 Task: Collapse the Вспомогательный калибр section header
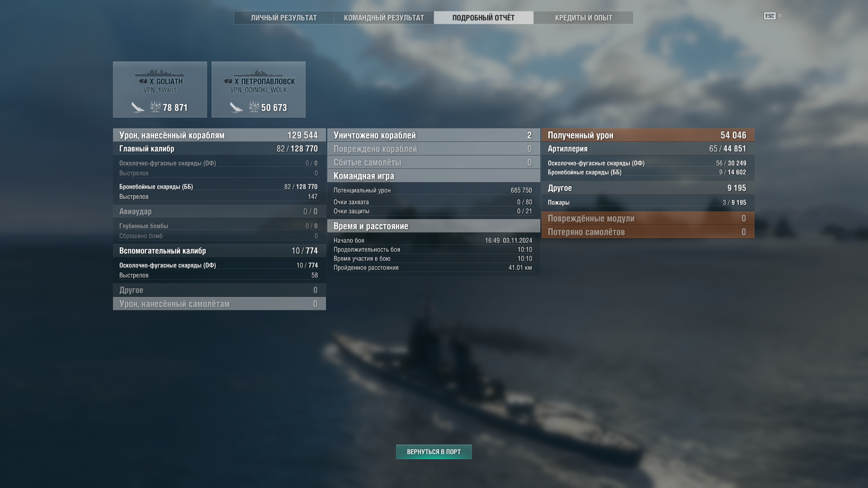pyautogui.click(x=219, y=251)
